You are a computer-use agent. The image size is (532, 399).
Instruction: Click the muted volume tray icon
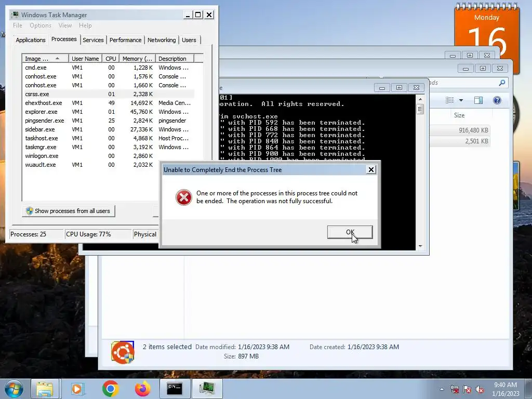[x=480, y=389]
